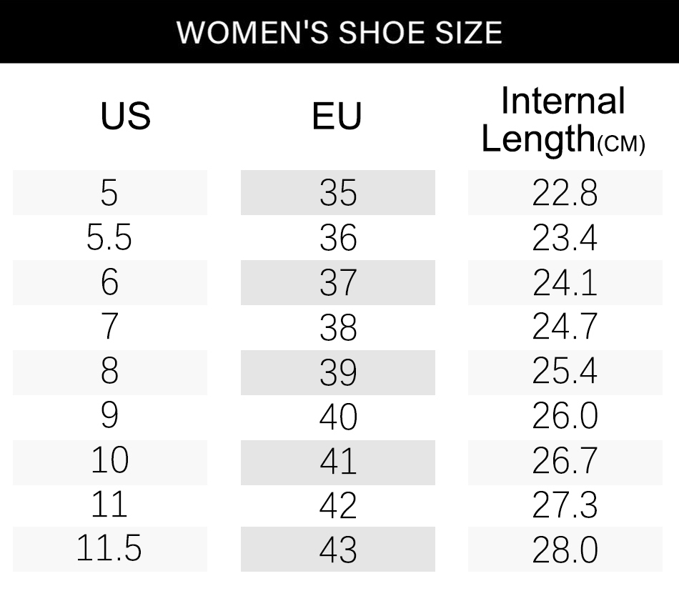Select the EU column header
679x616 pixels.
pos(337,116)
